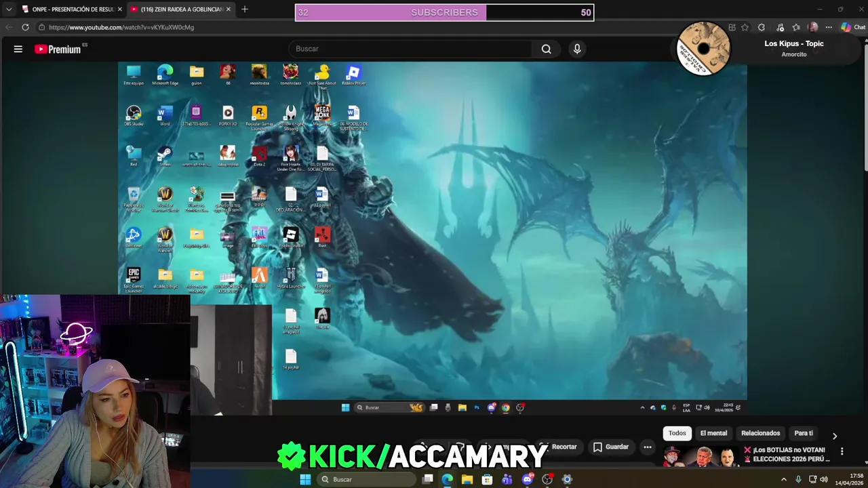Open Microsoft Edge from taskbar
This screenshot has height=488, width=868.
(447, 479)
